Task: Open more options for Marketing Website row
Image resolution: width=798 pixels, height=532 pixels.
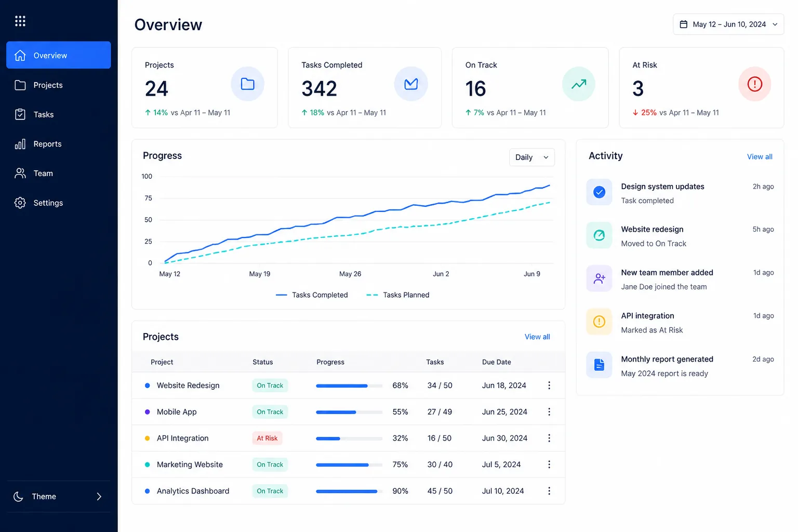Action: pyautogui.click(x=549, y=464)
